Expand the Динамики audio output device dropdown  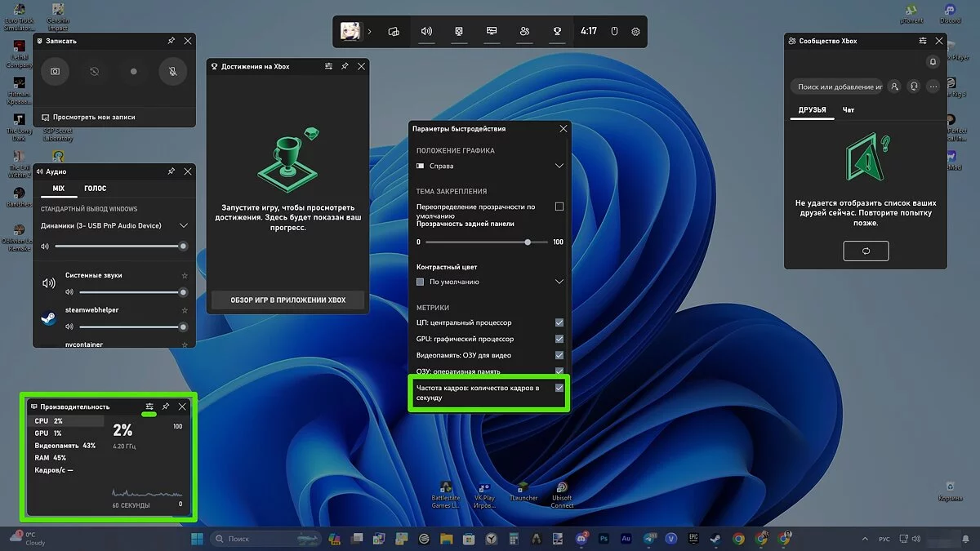point(183,225)
